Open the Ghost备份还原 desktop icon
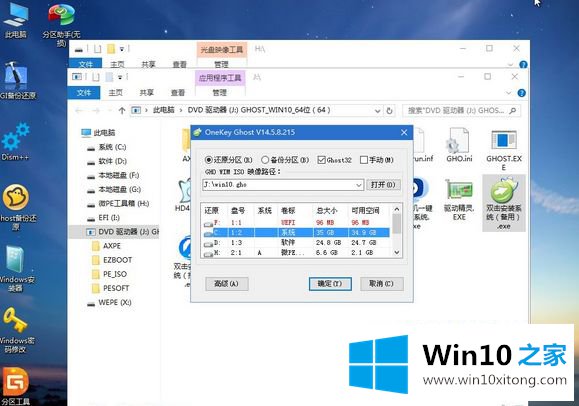 [x=16, y=207]
